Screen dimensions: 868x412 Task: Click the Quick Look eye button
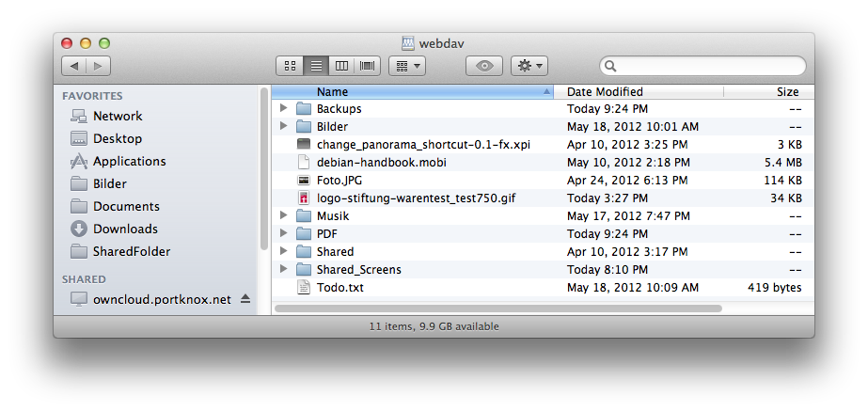484,66
